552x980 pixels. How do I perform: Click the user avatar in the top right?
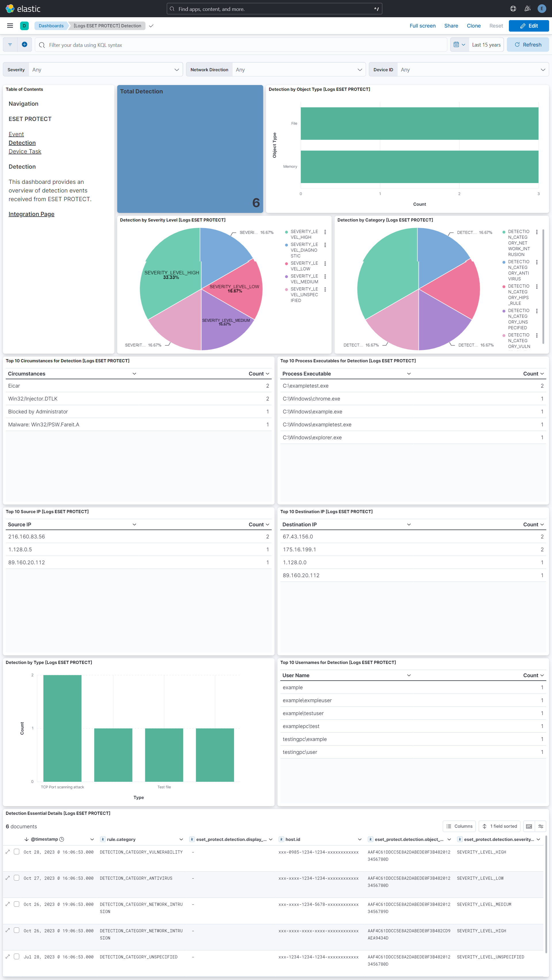[x=541, y=8]
